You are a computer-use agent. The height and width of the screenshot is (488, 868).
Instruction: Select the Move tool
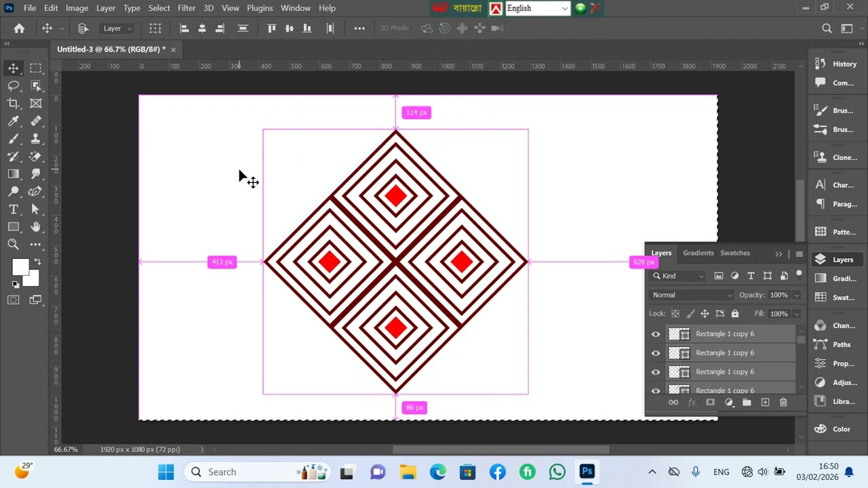(x=14, y=68)
